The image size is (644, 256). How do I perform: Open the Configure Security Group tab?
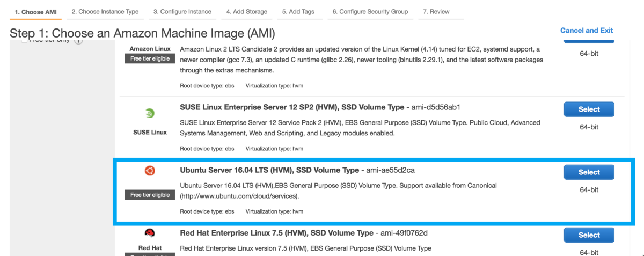point(370,12)
